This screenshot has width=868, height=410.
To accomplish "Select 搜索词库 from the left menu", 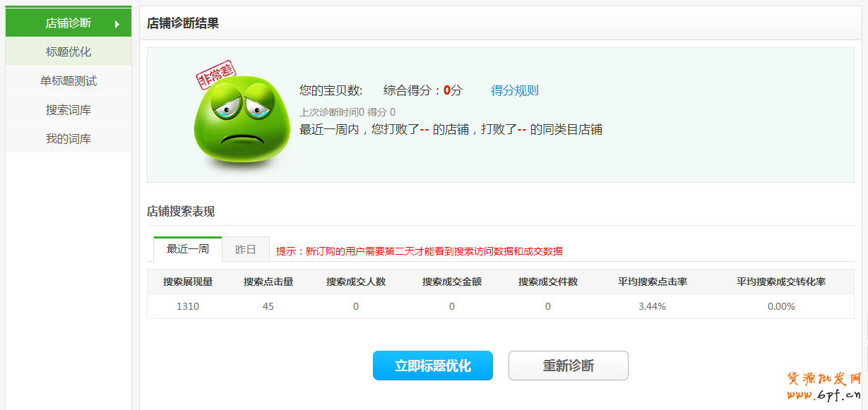I will coord(69,110).
